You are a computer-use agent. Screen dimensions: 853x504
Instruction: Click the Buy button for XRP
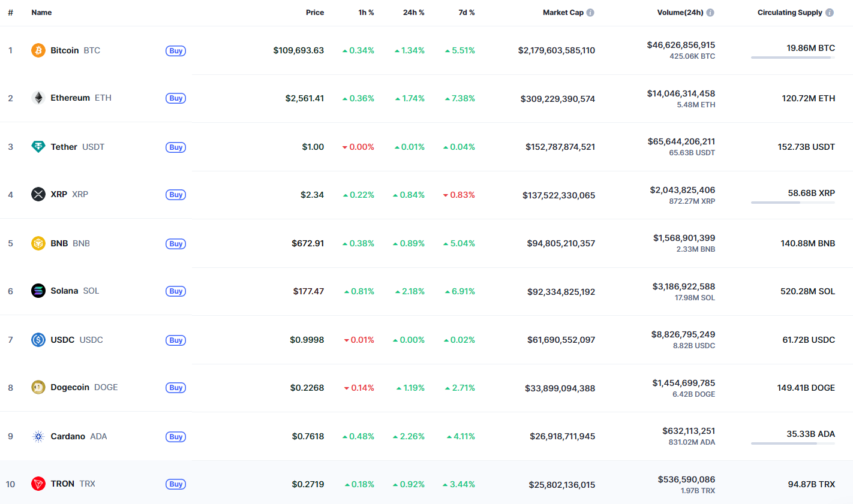[176, 195]
